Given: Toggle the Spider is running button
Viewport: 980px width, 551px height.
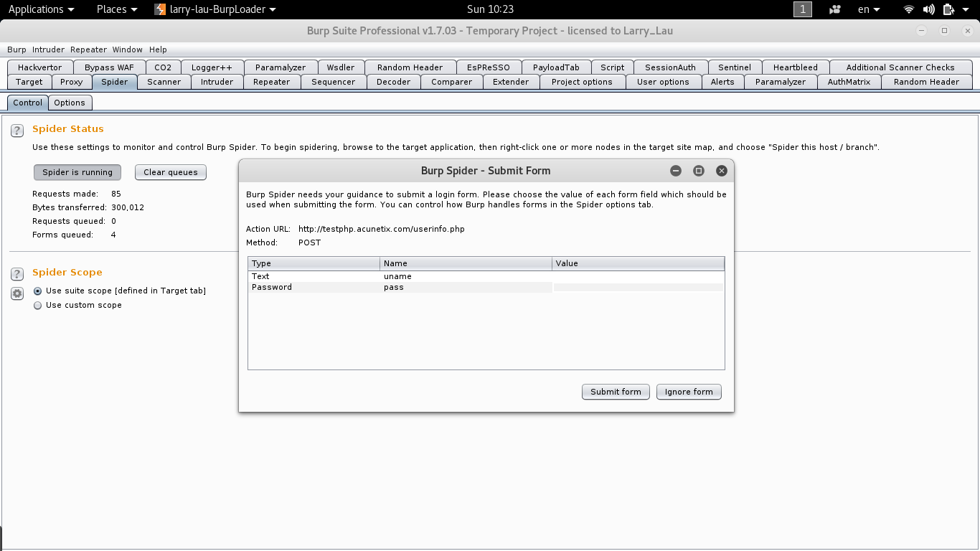Looking at the screenshot, I should (77, 172).
